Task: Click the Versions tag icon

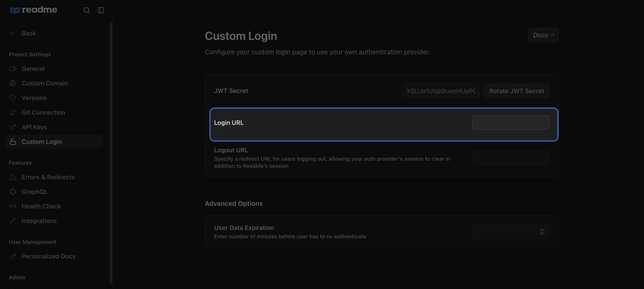Action: (x=13, y=98)
